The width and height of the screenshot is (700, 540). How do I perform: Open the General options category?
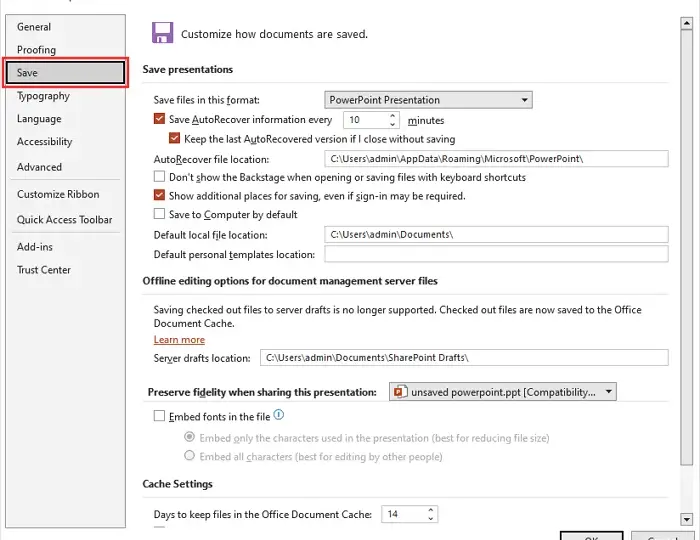pos(33,27)
